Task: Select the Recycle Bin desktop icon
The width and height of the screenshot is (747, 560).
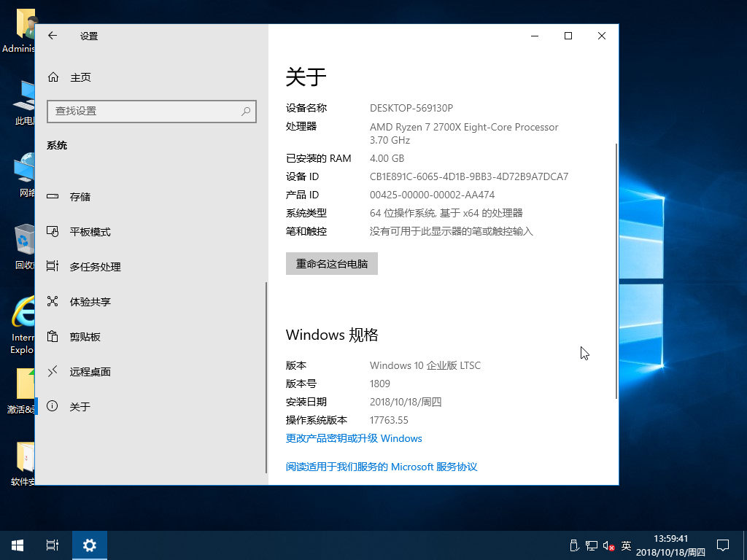Action: coord(23,246)
